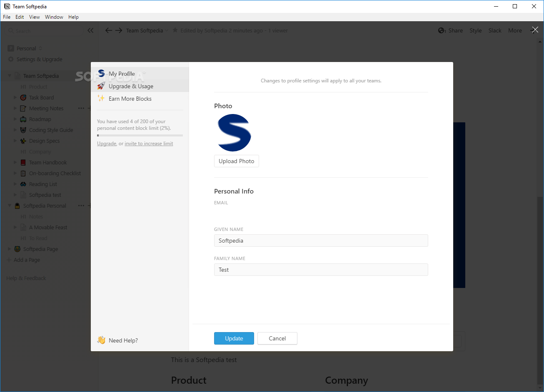The height and width of the screenshot is (392, 544).
Task: Expand the Roadmap page arrow
Action: pyautogui.click(x=15, y=119)
